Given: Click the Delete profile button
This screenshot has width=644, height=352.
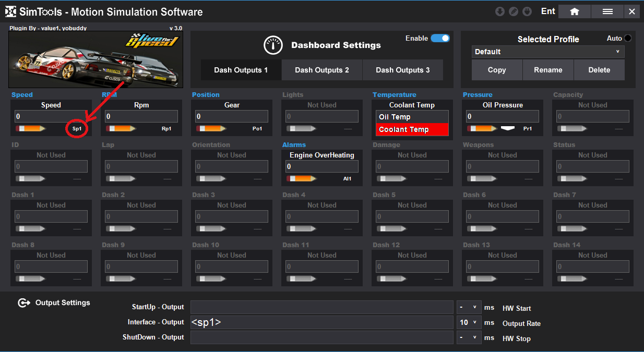Looking at the screenshot, I should tap(599, 70).
